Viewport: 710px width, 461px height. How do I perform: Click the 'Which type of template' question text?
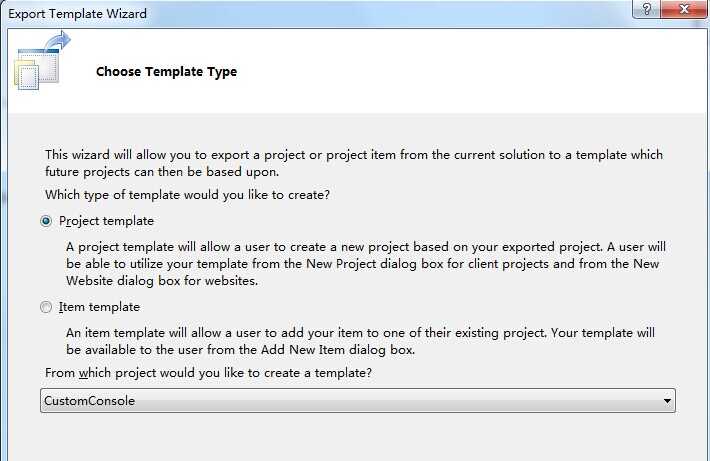pos(187,195)
